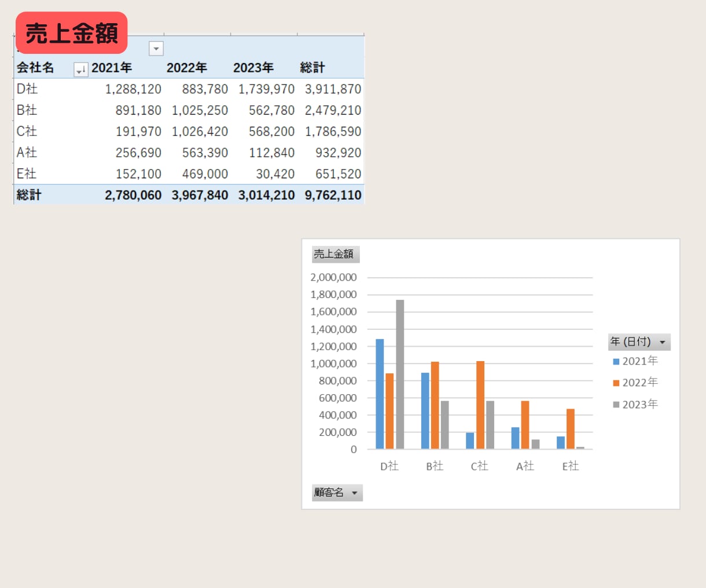Click cell value 3,911,870
Viewport: 706px width, 588px height.
coord(333,89)
